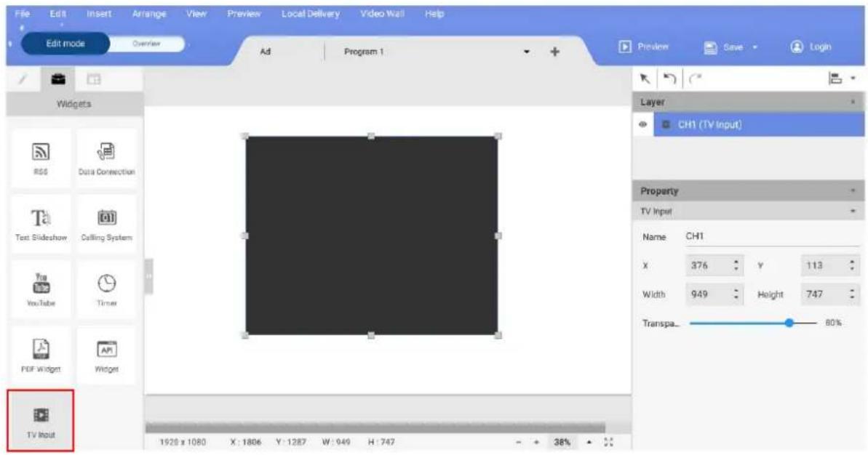
Task: Click the 1920 x 1080 resolution text
Action: coord(183,443)
